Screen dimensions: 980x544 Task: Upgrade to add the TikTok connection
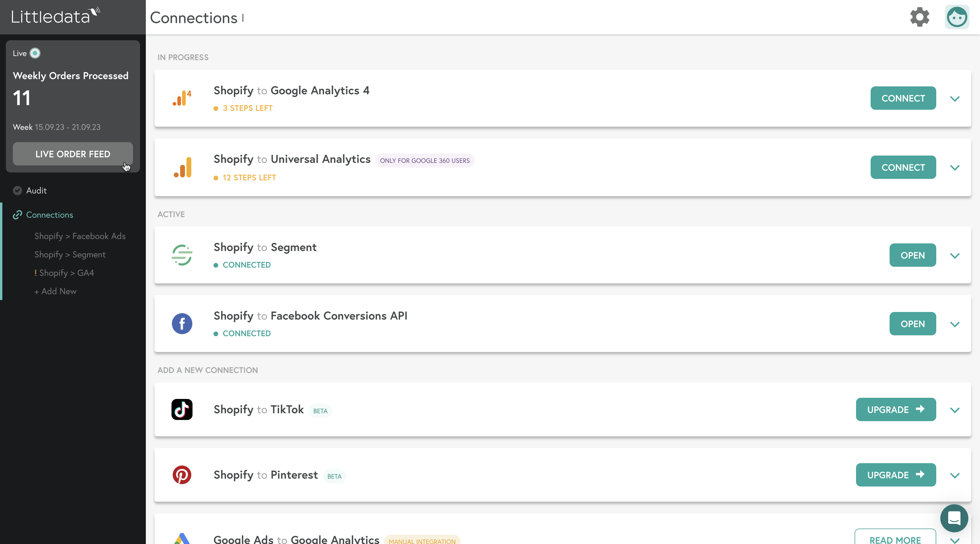point(896,410)
